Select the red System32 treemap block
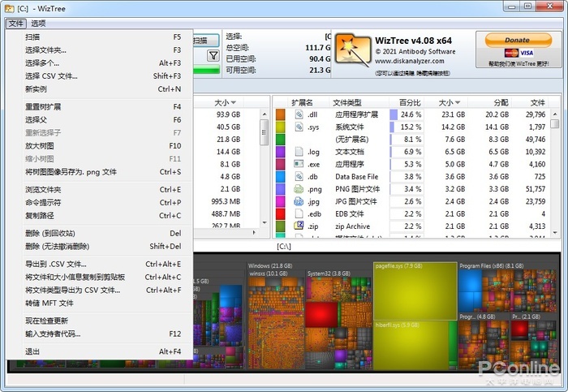The width and height of the screenshot is (568, 392). tap(322, 313)
